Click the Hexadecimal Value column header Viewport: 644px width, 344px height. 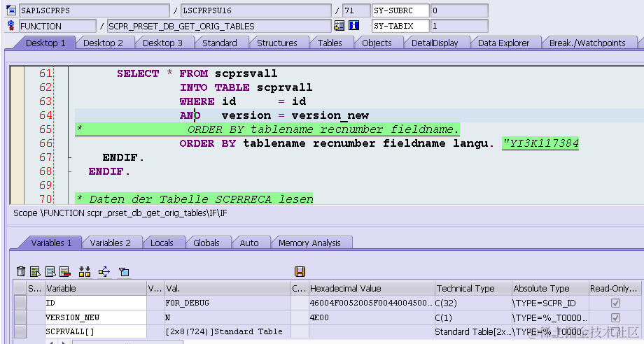371,288
